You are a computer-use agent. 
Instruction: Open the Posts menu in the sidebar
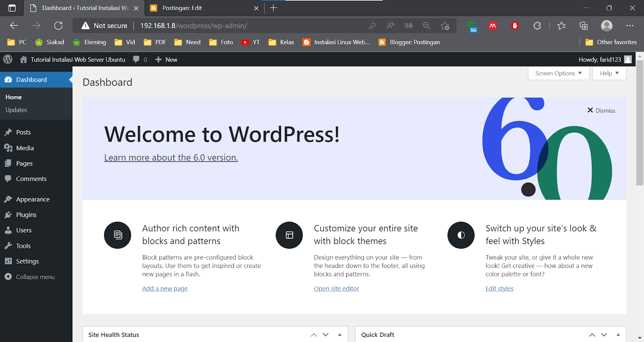click(x=36, y=132)
